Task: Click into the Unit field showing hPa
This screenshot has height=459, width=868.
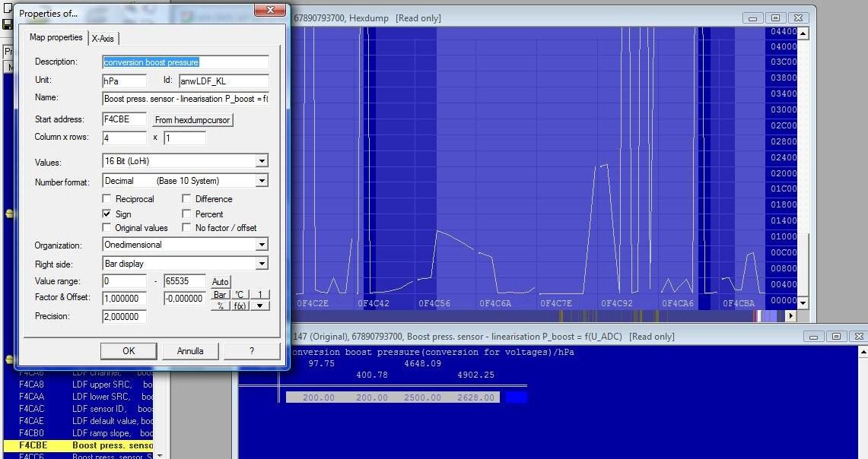Action: [125, 81]
